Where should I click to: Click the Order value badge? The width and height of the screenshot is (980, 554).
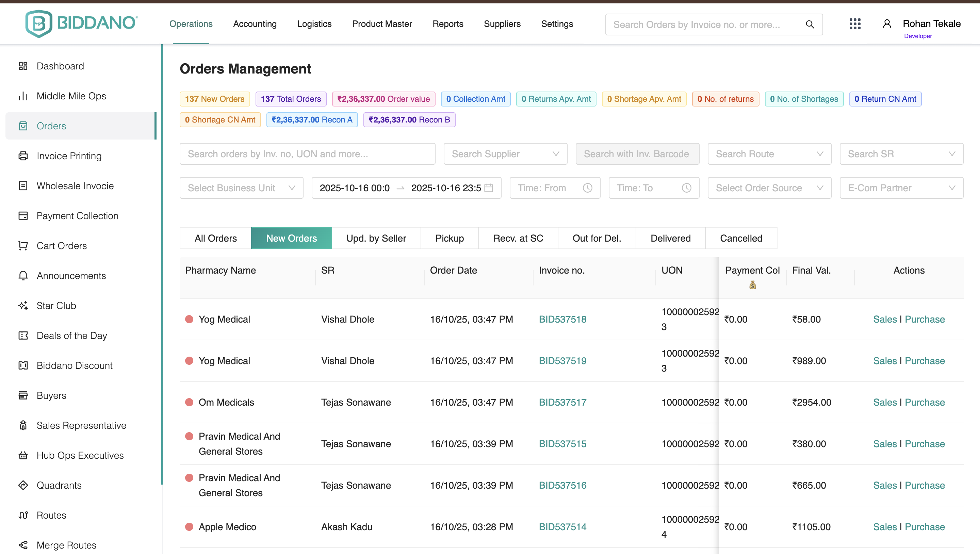click(x=383, y=99)
